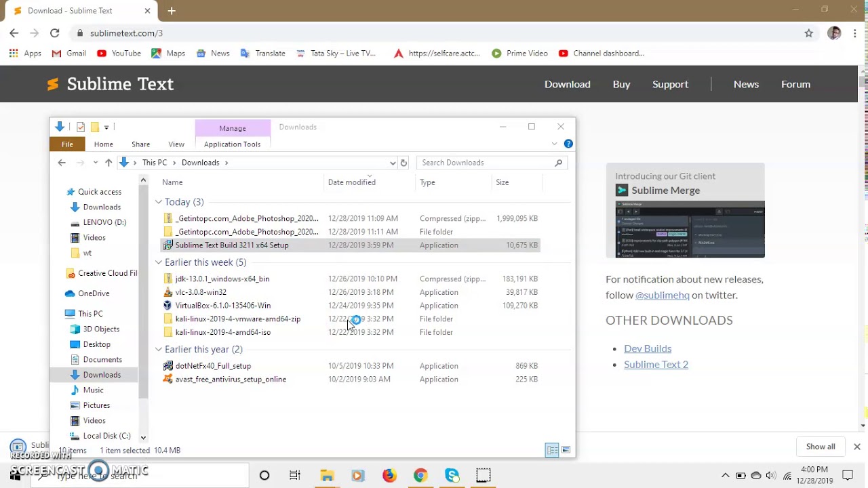Follow the Sublime Text 2 download link
The height and width of the screenshot is (488, 868).
pyautogui.click(x=656, y=365)
